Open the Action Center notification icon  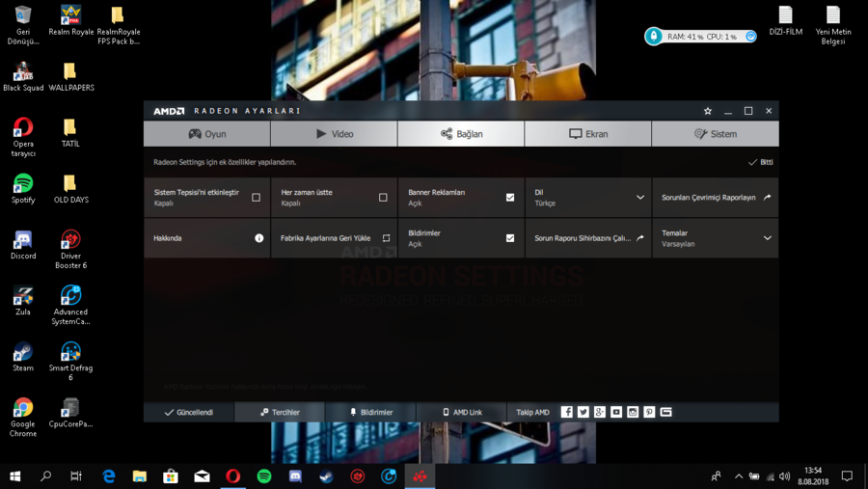point(847,476)
